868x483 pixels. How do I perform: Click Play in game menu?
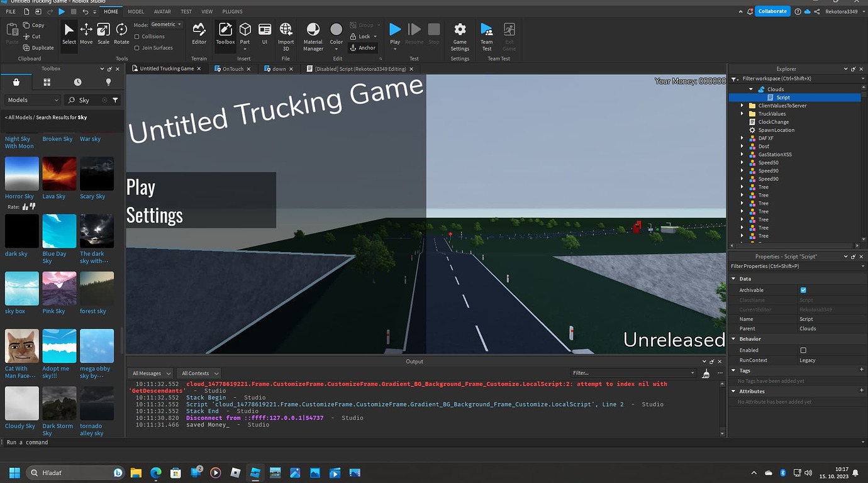click(141, 187)
